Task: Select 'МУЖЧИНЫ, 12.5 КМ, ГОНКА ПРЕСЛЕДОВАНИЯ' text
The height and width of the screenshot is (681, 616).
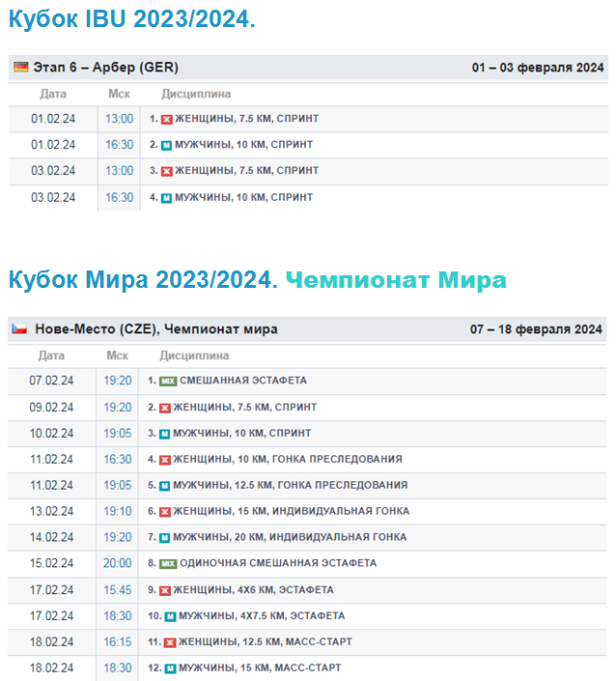Action: click(x=291, y=486)
